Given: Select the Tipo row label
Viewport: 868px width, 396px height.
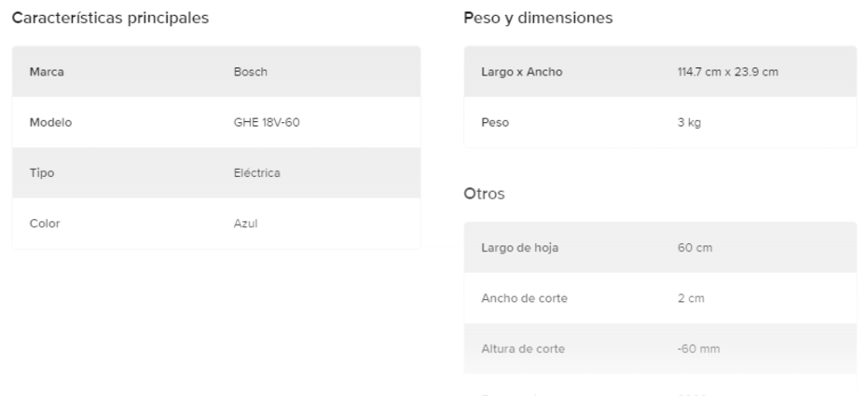Looking at the screenshot, I should [43, 172].
